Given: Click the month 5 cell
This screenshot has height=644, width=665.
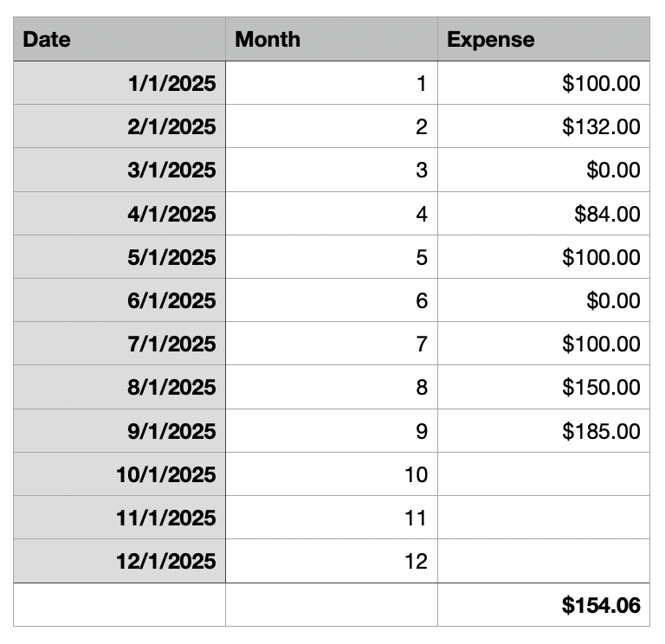Looking at the screenshot, I should pos(332,257).
